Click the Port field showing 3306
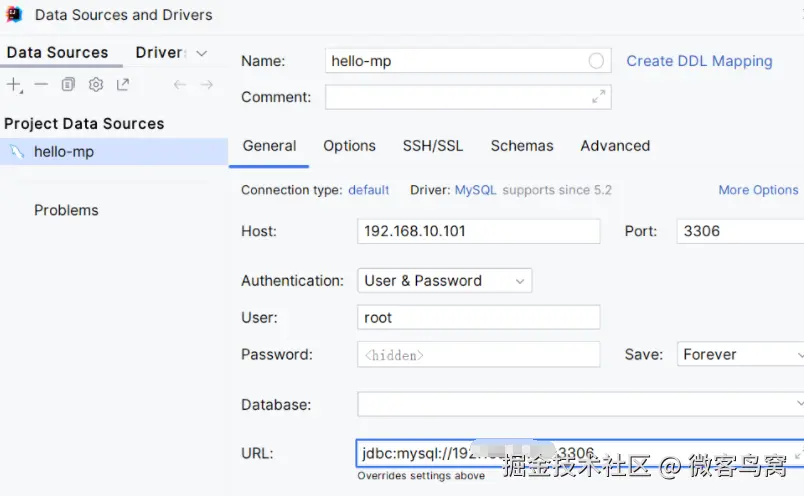Image resolution: width=804 pixels, height=496 pixels. tap(740, 231)
